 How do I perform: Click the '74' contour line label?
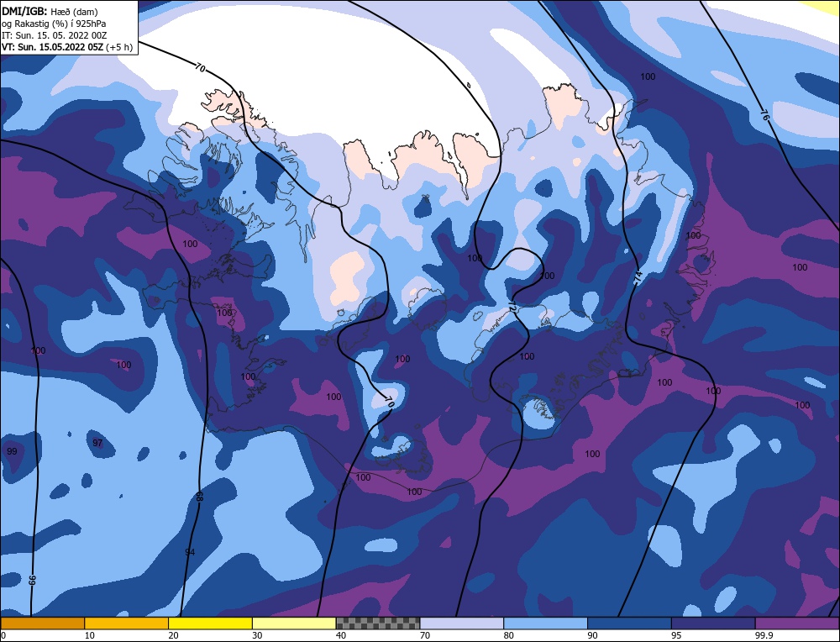click(x=638, y=277)
